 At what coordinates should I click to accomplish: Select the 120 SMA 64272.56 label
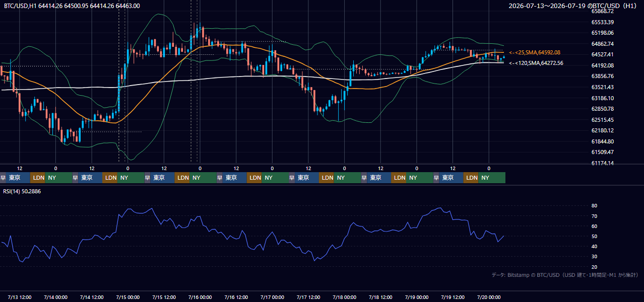coord(536,63)
